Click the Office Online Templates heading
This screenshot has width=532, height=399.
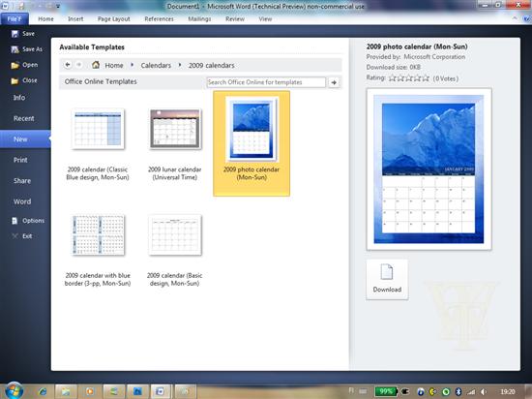[x=101, y=81]
